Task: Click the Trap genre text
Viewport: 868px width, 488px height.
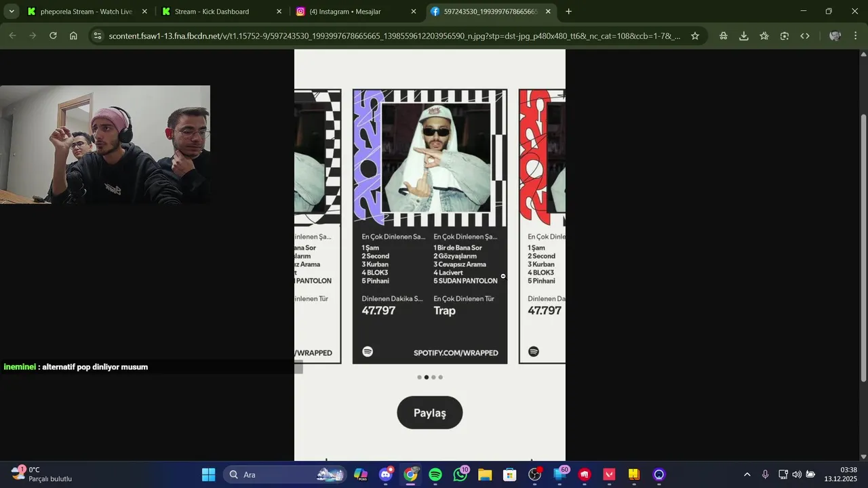Action: click(445, 311)
